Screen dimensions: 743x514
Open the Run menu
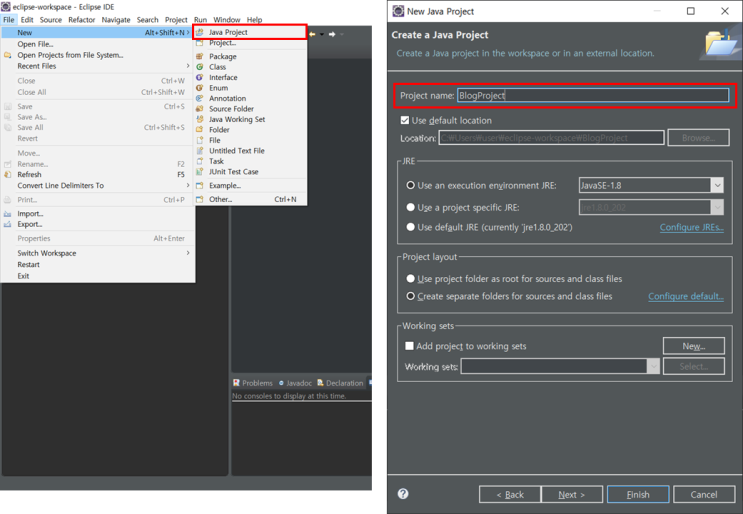point(200,19)
